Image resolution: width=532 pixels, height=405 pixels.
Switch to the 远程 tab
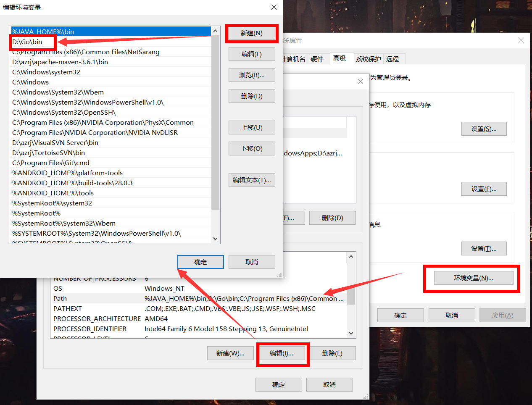coord(392,59)
